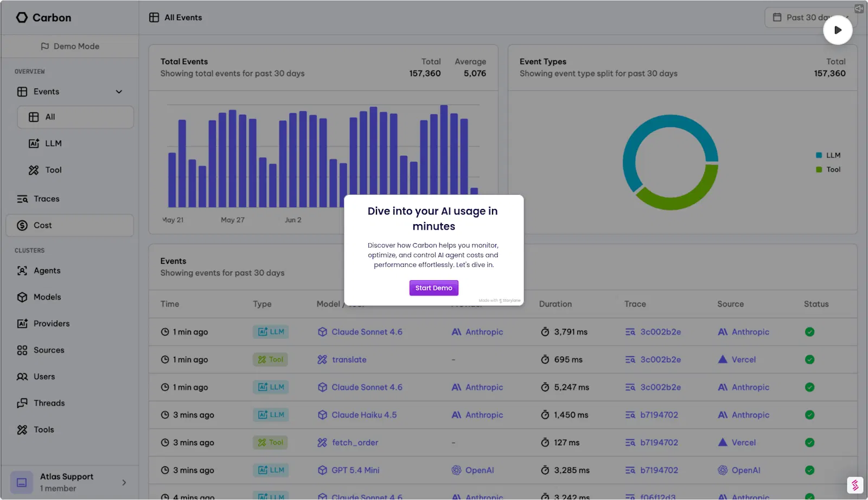Click the Atlas Support workspace avatar
This screenshot has width=868, height=500.
pos(22,483)
